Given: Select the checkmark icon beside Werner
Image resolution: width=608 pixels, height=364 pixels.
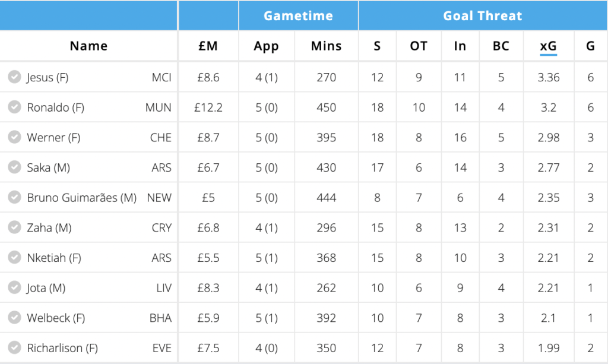Looking at the screenshot, I should click(x=14, y=137).
